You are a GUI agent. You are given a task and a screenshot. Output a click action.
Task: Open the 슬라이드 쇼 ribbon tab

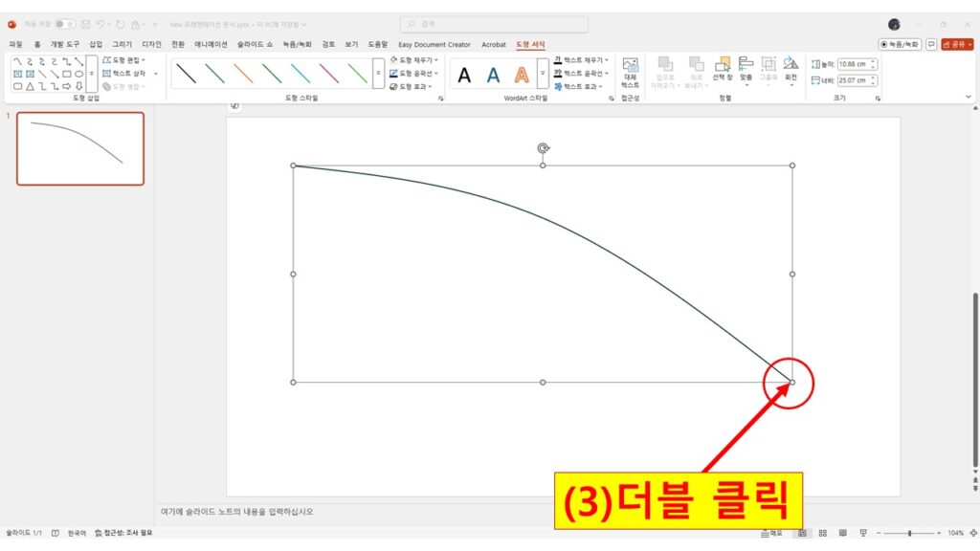click(x=255, y=44)
